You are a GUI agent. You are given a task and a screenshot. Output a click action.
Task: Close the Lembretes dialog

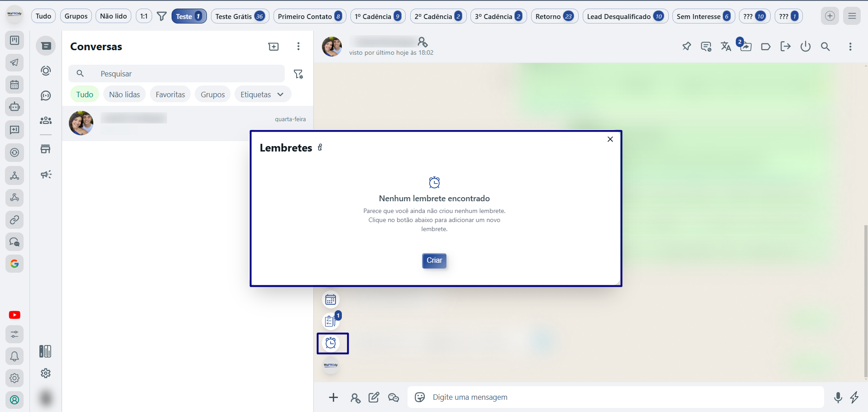[610, 139]
